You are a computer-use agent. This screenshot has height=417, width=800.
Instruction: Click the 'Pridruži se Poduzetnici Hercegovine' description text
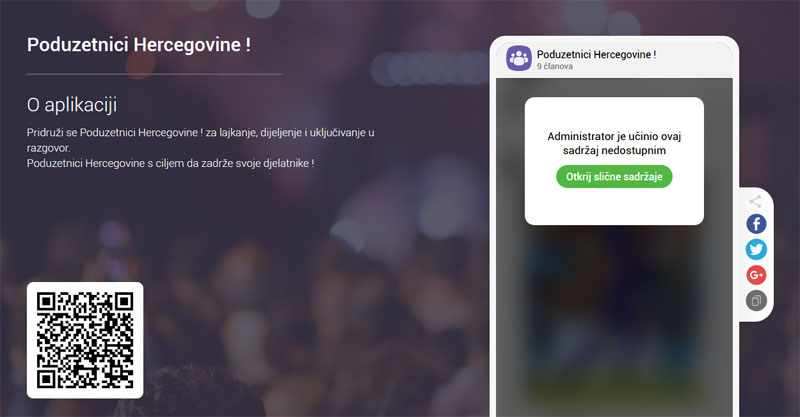pyautogui.click(x=201, y=140)
